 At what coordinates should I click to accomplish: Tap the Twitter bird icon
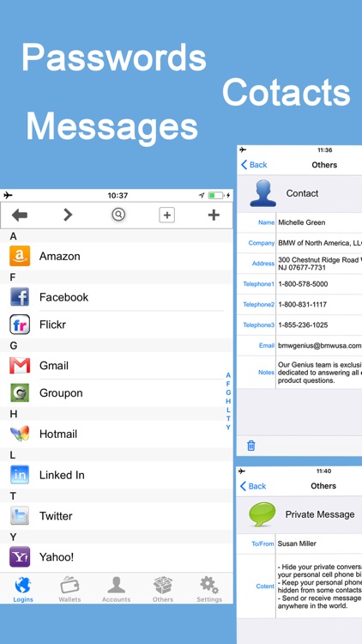click(x=20, y=516)
